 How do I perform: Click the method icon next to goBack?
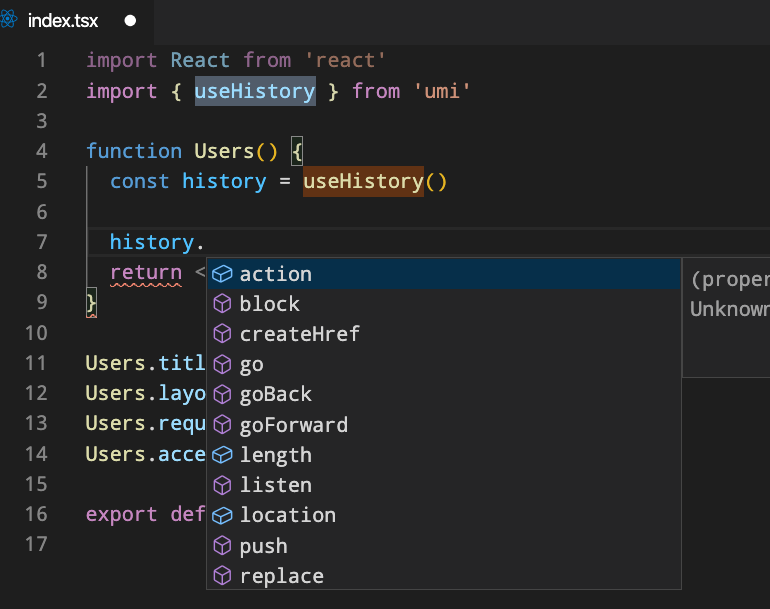(x=222, y=394)
